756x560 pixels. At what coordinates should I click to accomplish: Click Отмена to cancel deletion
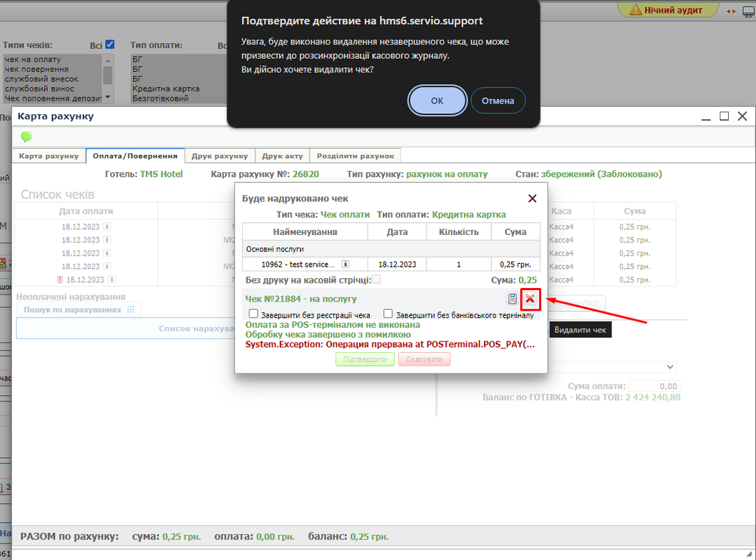point(497,101)
